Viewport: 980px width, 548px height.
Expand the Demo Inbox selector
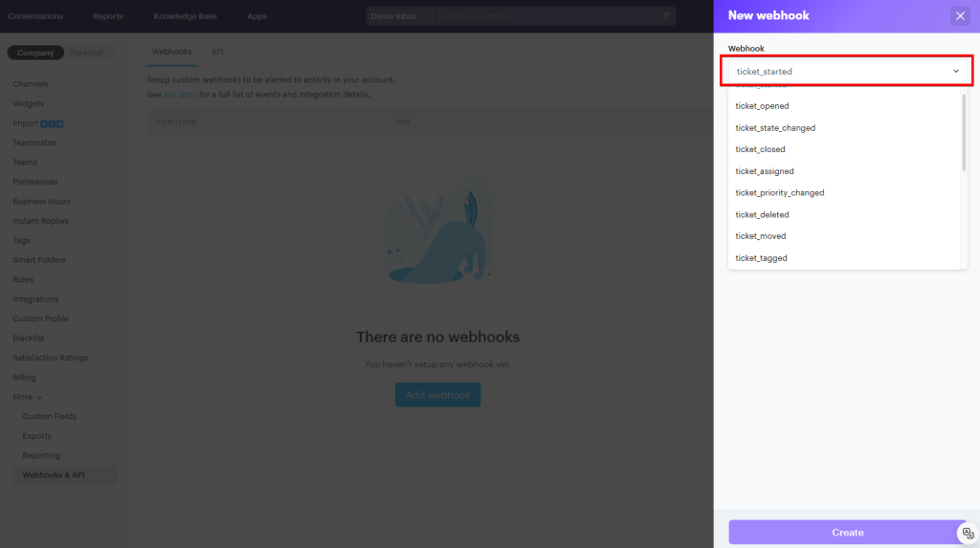(x=399, y=16)
